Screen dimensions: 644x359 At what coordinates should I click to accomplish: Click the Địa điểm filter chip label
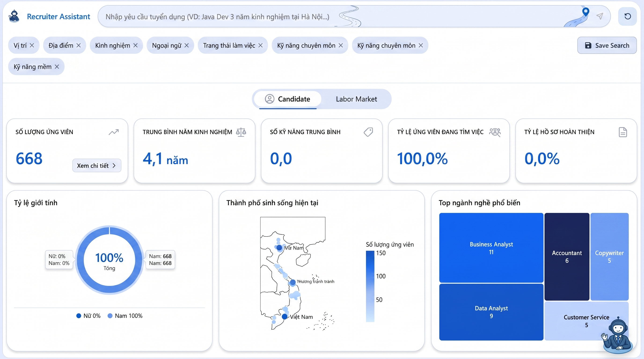click(x=61, y=45)
